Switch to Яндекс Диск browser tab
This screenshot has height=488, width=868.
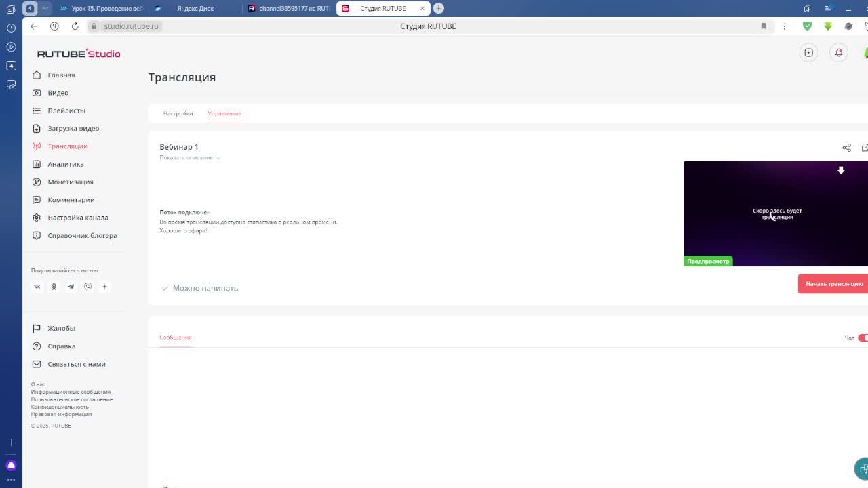(x=195, y=8)
